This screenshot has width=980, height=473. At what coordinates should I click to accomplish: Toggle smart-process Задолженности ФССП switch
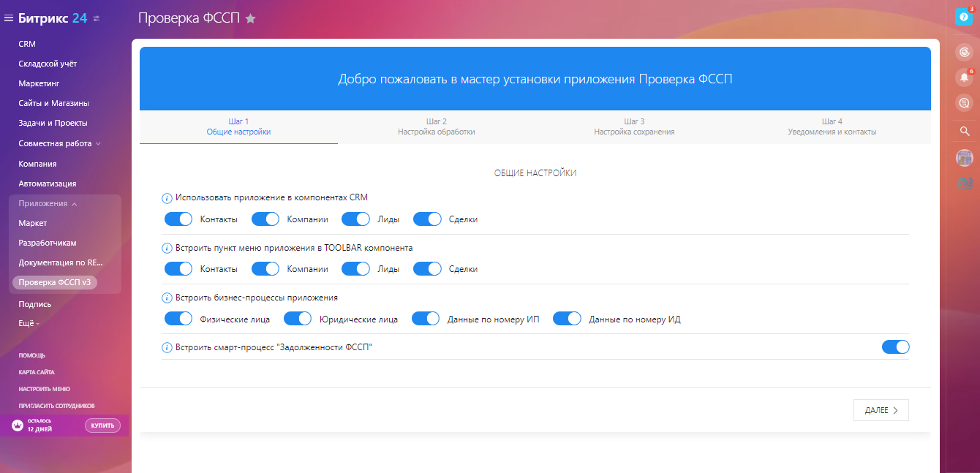[x=895, y=347]
